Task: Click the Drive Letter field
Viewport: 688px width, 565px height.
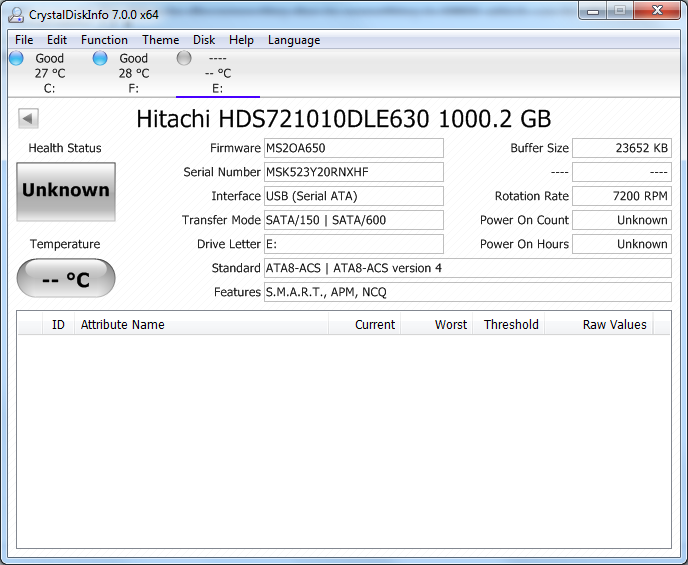Action: 354,244
